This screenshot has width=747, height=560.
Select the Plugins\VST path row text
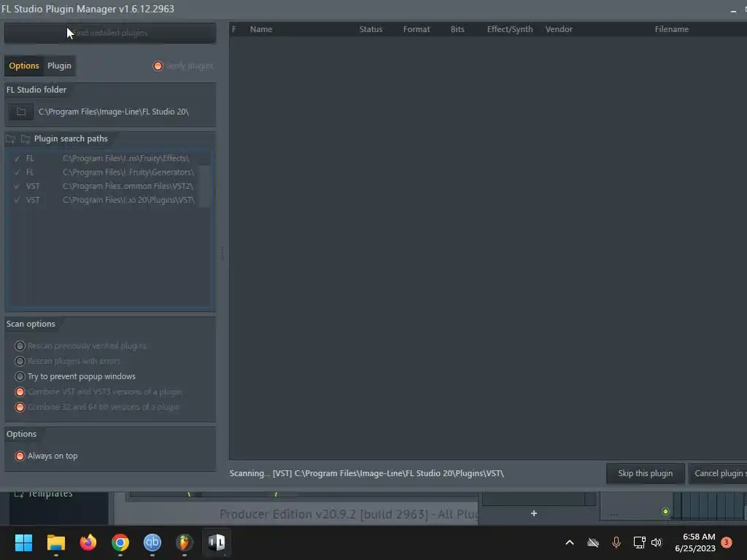[128, 200]
